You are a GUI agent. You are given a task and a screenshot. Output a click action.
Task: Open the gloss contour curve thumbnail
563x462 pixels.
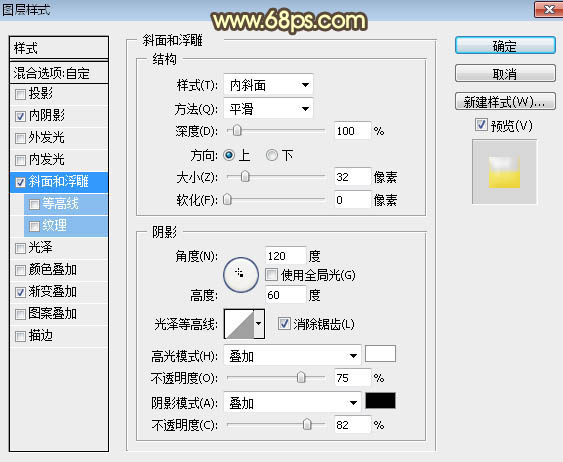click(239, 324)
